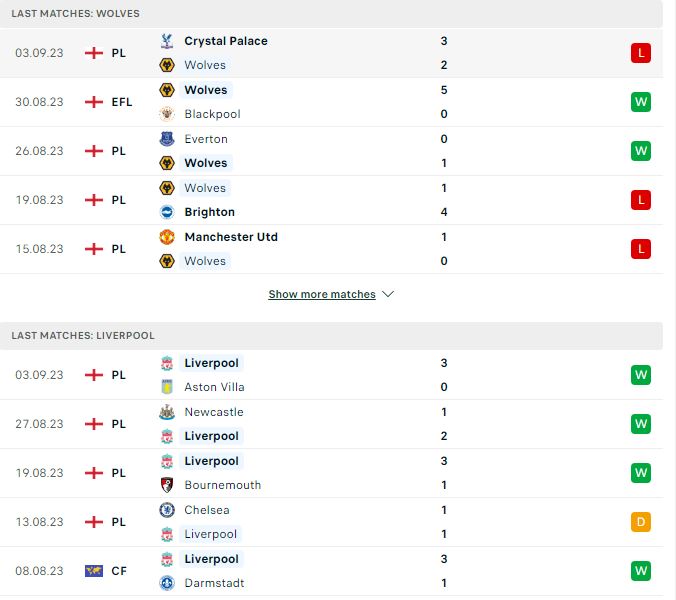Click the Manchester Utd crest icon
This screenshot has height=600, width=676.
pos(167,237)
